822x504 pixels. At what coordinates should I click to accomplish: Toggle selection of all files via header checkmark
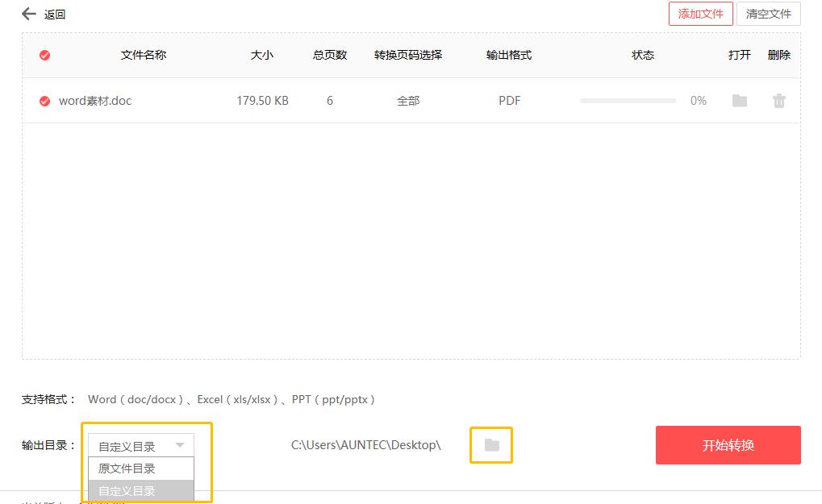pos(44,55)
